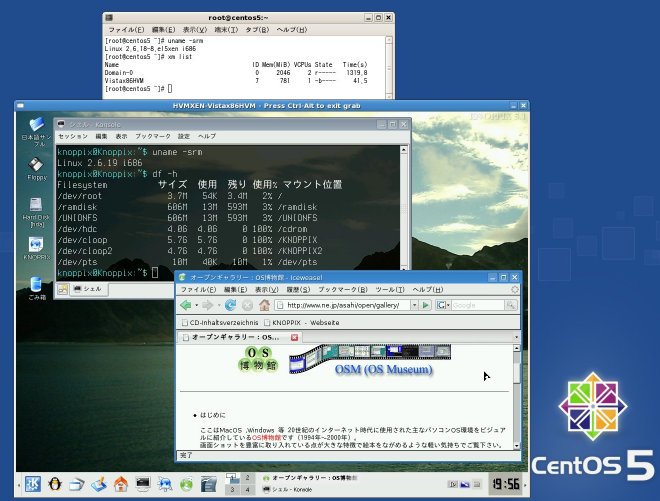Image resolution: width=660 pixels, height=501 pixels.
Task: Click the film strip thumbnail banner image
Action: click(370, 357)
